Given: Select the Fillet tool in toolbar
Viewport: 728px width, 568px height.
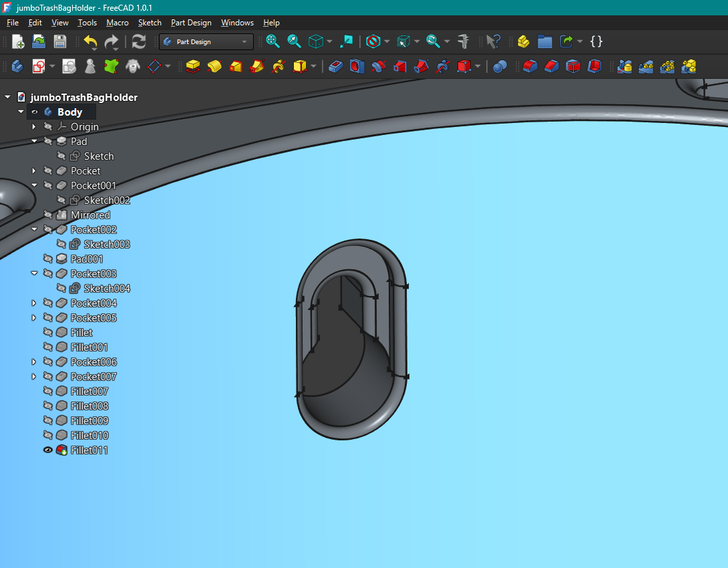Looking at the screenshot, I should (530, 66).
